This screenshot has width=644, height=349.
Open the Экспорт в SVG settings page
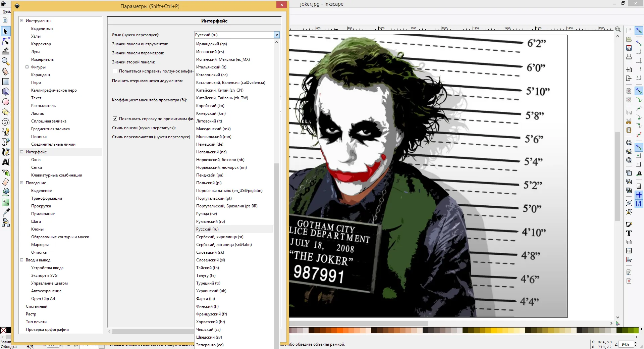coord(44,276)
